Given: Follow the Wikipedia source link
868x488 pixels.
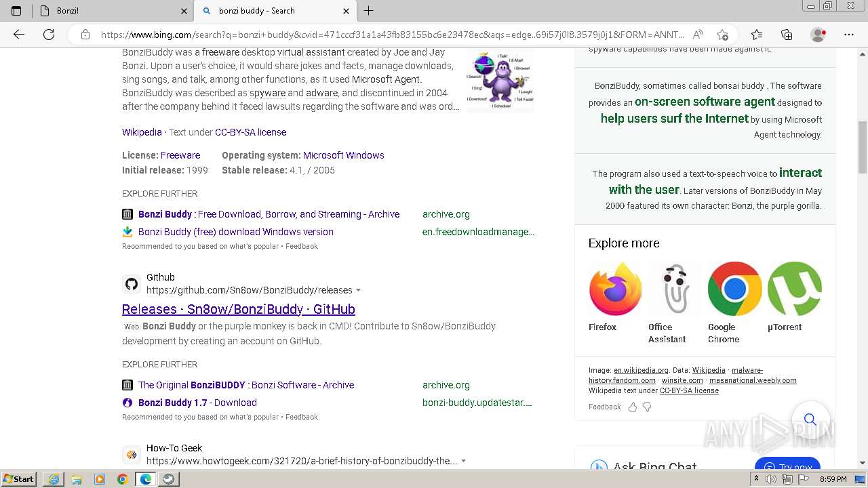Looking at the screenshot, I should point(142,132).
